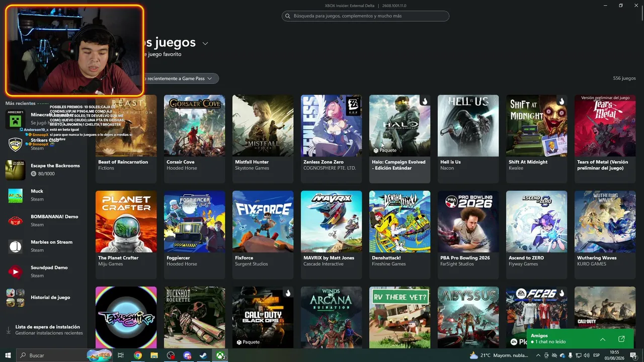This screenshot has height=362, width=644.
Task: Open the Zenless Zone Zero game card
Action: click(331, 139)
